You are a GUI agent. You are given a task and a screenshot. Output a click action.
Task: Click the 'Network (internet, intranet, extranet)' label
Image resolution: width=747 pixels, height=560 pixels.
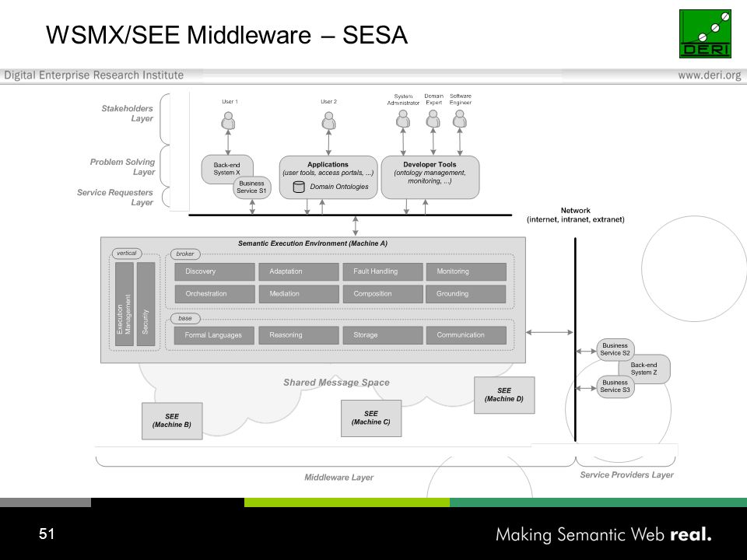click(576, 215)
